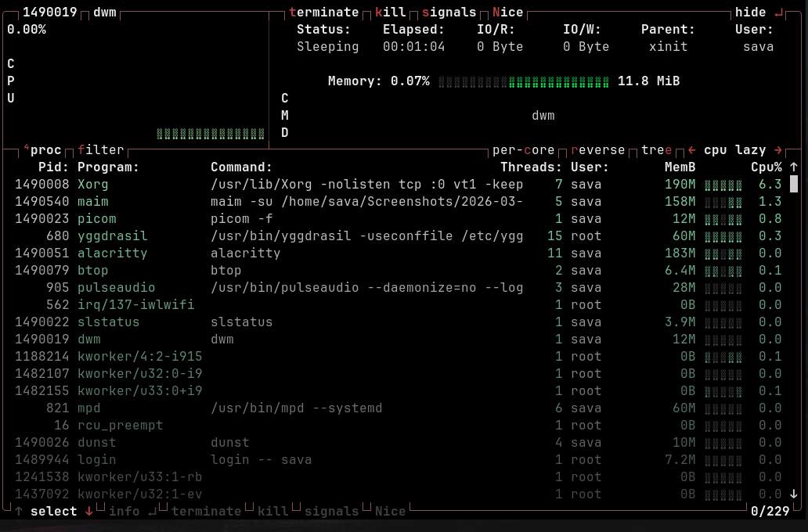
Task: Click the up arrow beside select
Action: pyautogui.click(x=18, y=512)
